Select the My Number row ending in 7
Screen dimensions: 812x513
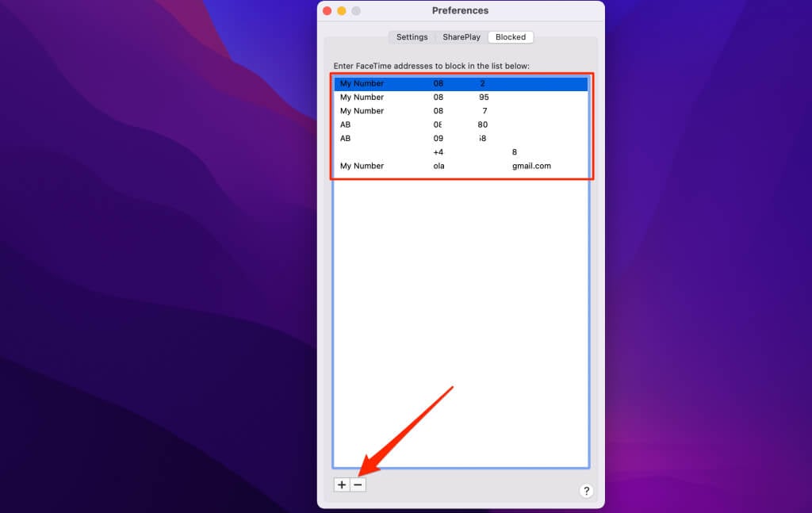[x=461, y=111]
